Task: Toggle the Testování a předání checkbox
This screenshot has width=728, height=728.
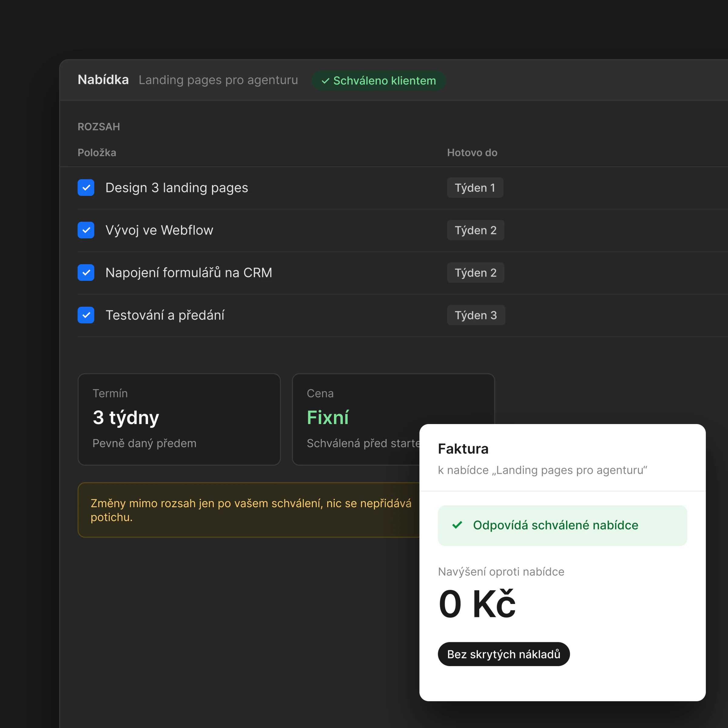Action: pos(86,315)
